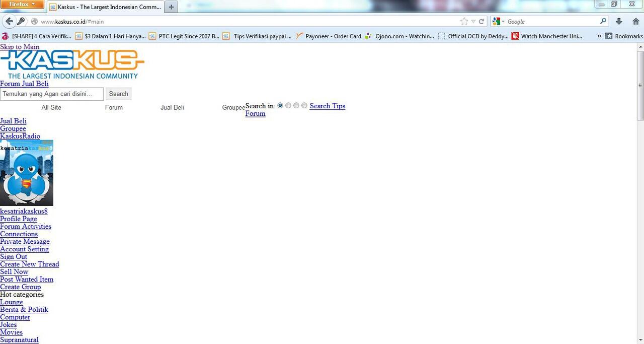Open a new tab with the plus button

[171, 7]
